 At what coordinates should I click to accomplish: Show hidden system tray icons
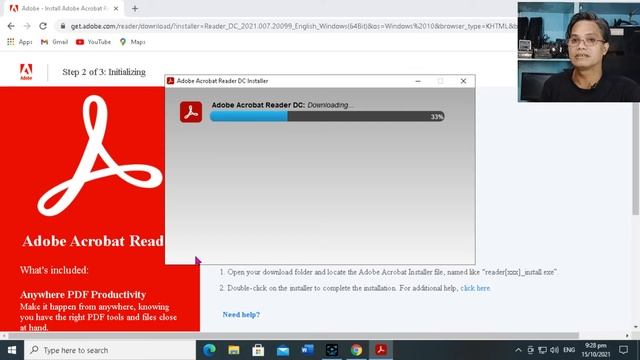[x=518, y=350]
